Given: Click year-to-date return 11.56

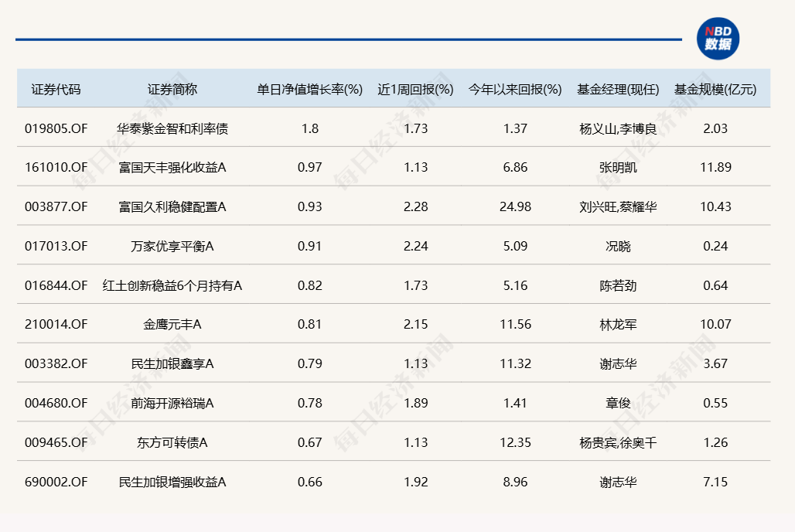Looking at the screenshot, I should [x=515, y=324].
